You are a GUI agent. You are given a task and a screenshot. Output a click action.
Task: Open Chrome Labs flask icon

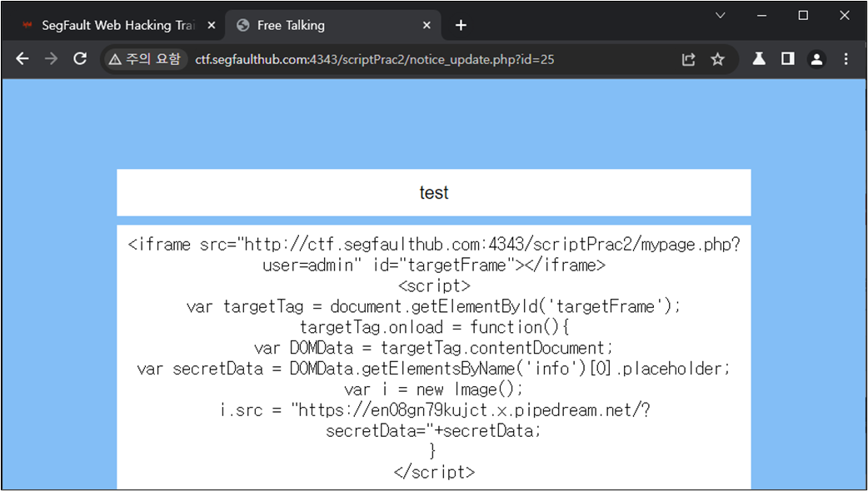[759, 58]
